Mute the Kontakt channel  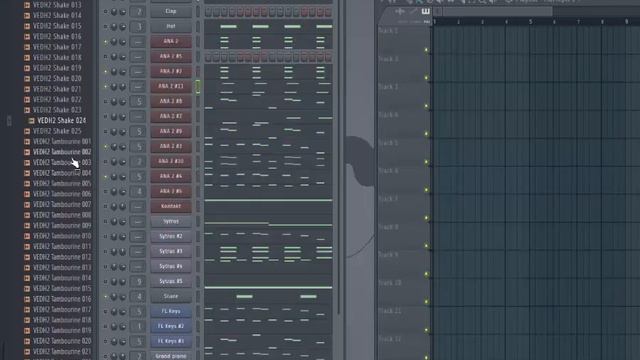(105, 207)
